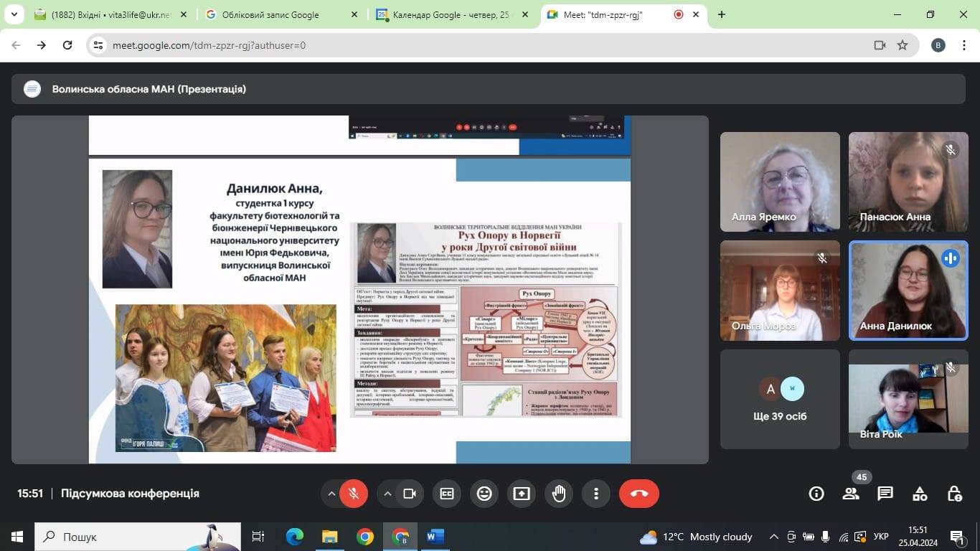Open the Chrome tab search dropdown

coord(14,14)
